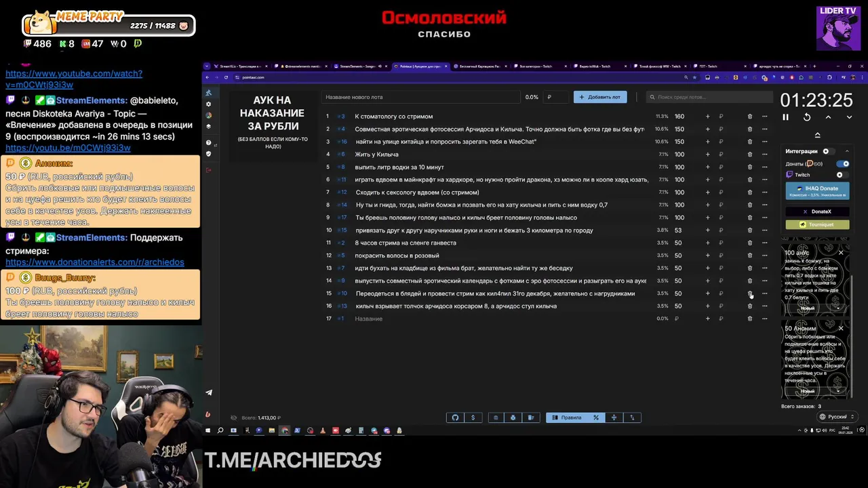Image resolution: width=868 pixels, height=488 pixels.
Task: Open the IHAQ Donate banner
Action: [x=817, y=191]
